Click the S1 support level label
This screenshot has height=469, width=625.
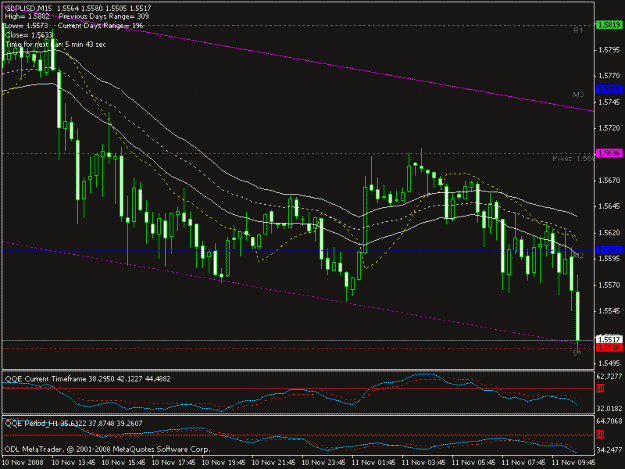point(577,353)
